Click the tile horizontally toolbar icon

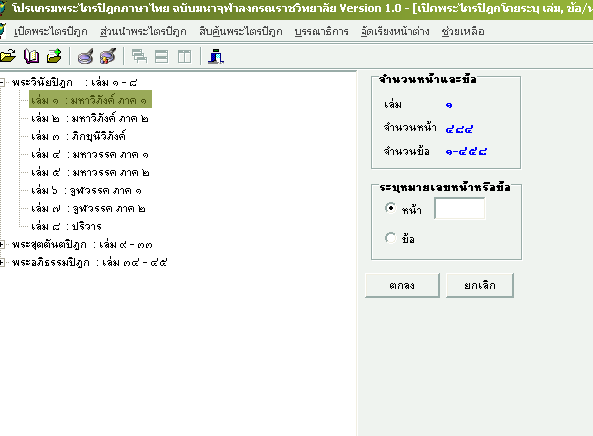point(161,57)
